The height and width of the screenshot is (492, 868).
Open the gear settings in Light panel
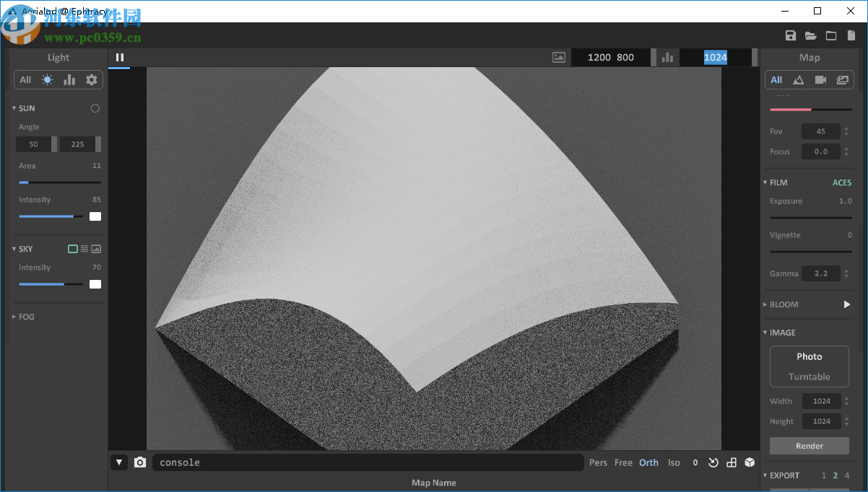pyautogui.click(x=92, y=80)
